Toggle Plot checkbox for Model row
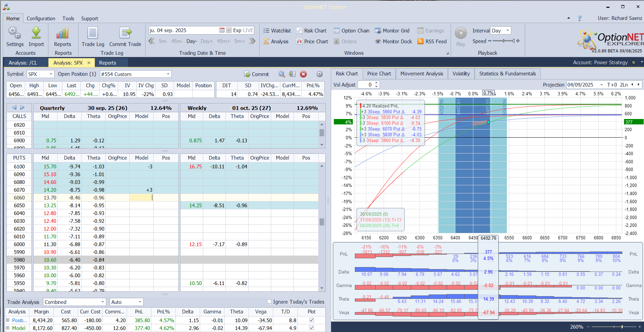Viewport: 644px width, 332px height. click(x=312, y=328)
